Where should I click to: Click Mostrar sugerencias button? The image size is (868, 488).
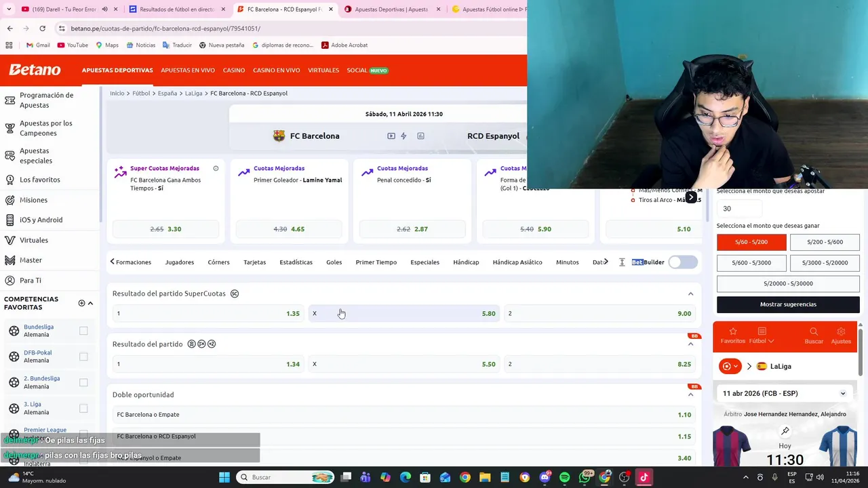788,304
